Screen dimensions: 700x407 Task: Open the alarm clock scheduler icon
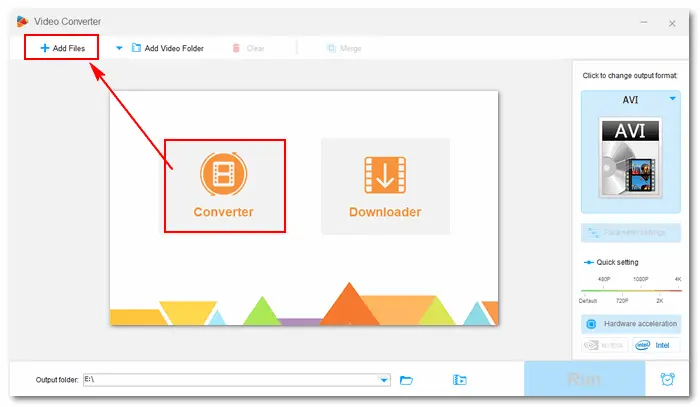[x=667, y=379]
